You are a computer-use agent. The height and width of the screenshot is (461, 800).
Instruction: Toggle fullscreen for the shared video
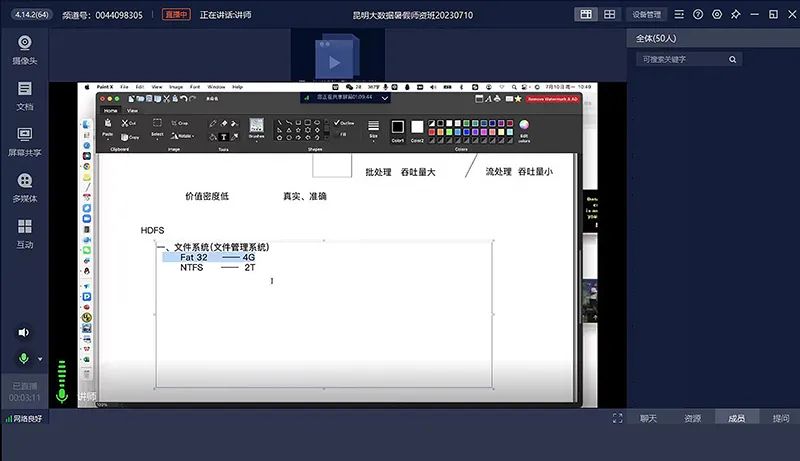pos(617,418)
